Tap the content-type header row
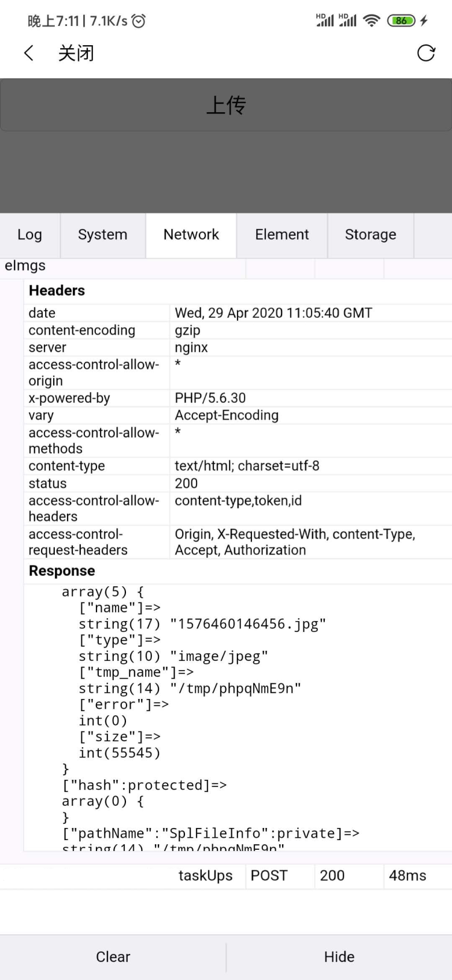The image size is (452, 980). pos(238,466)
